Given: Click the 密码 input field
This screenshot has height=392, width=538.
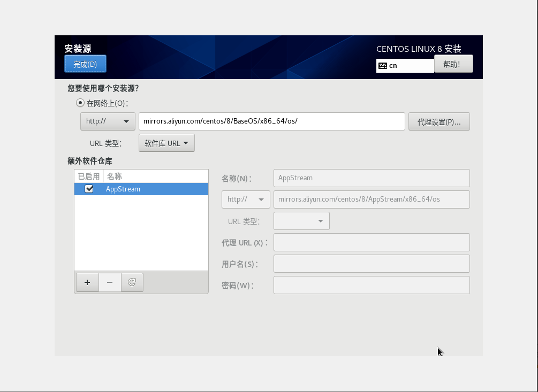Looking at the screenshot, I should click(372, 285).
